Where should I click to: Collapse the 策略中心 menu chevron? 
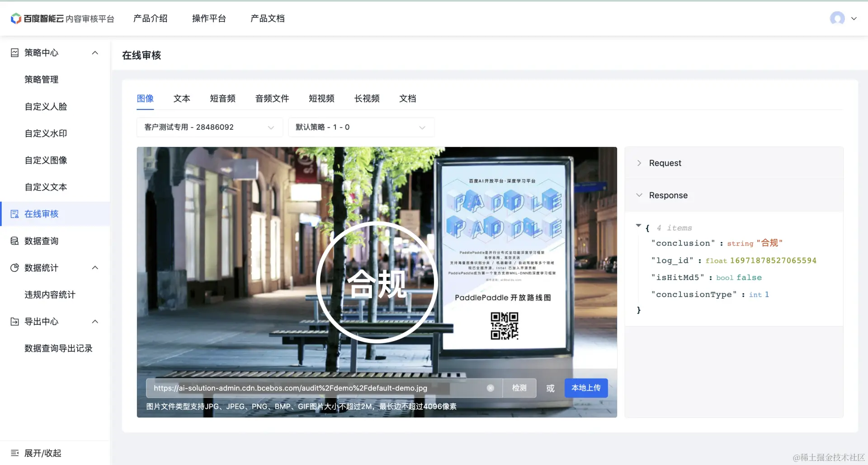point(95,53)
